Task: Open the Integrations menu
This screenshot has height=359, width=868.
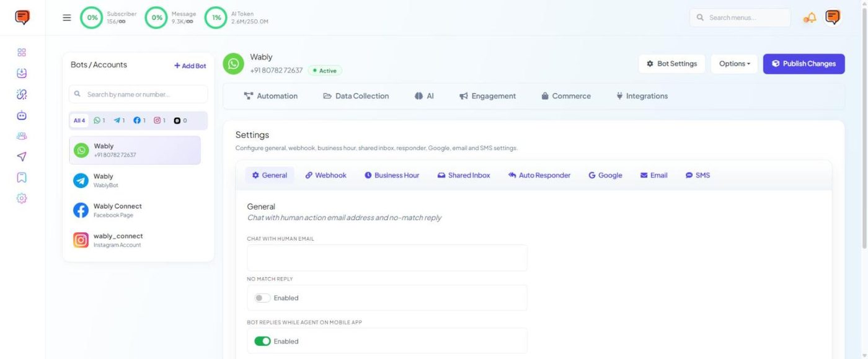Action: point(642,96)
